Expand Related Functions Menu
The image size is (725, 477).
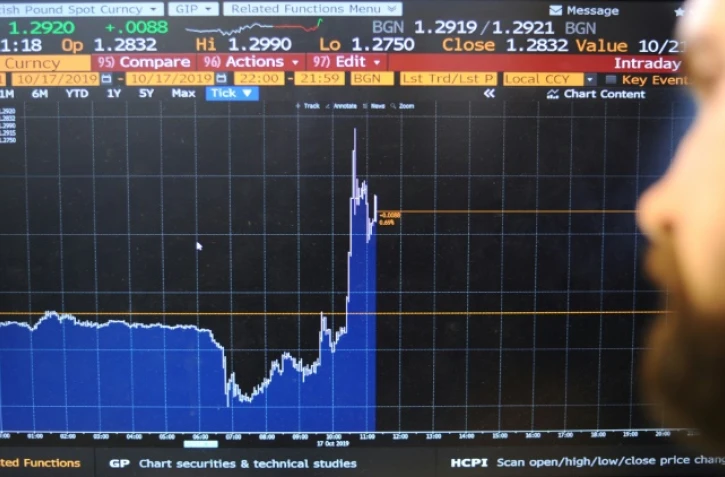pyautogui.click(x=313, y=9)
